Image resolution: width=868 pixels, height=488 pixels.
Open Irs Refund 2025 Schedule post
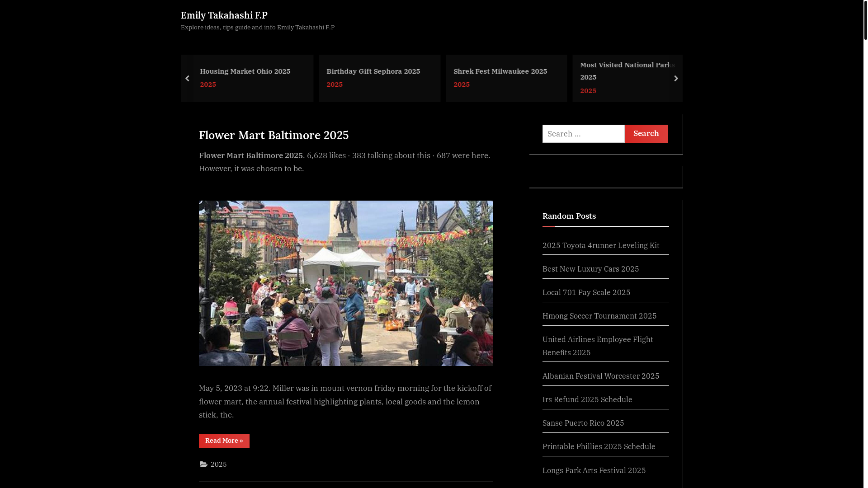[x=587, y=399]
